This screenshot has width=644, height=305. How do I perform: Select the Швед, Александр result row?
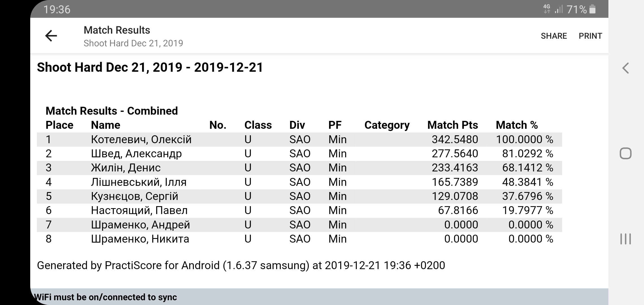[136, 154]
